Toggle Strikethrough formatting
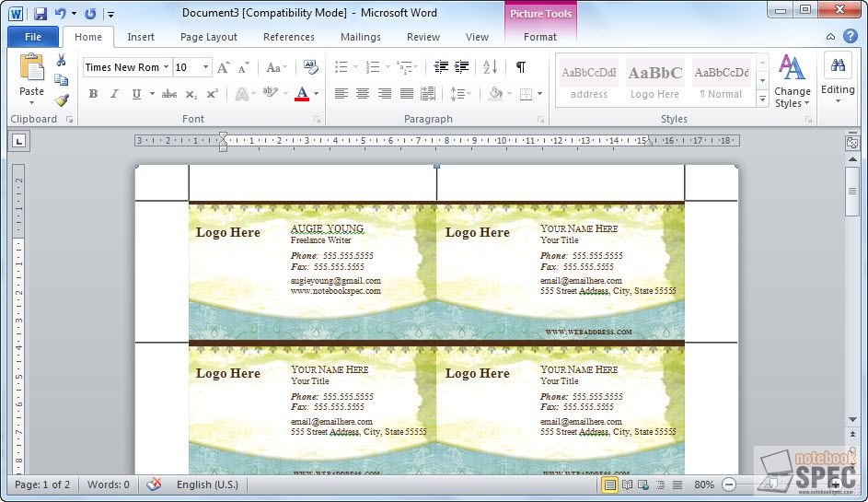This screenshot has width=868, height=502. point(168,94)
